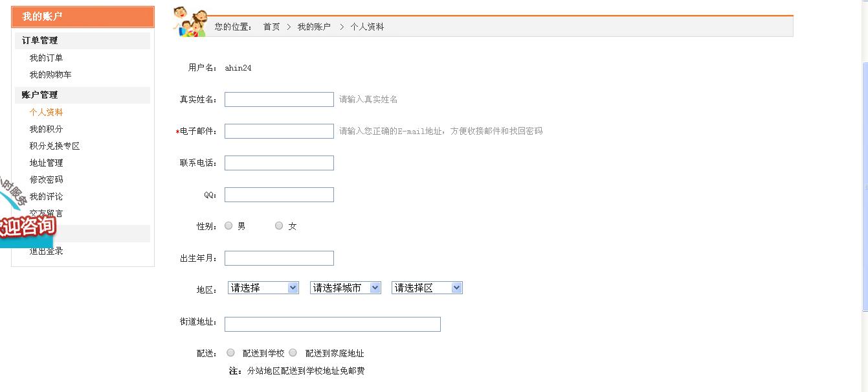
Task: Choose 配送到学校 delivery option
Action: coord(230,352)
